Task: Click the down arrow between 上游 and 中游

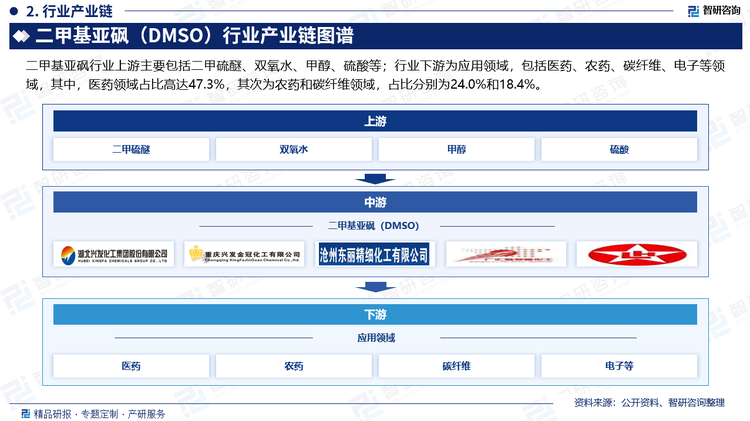Action: (375, 179)
